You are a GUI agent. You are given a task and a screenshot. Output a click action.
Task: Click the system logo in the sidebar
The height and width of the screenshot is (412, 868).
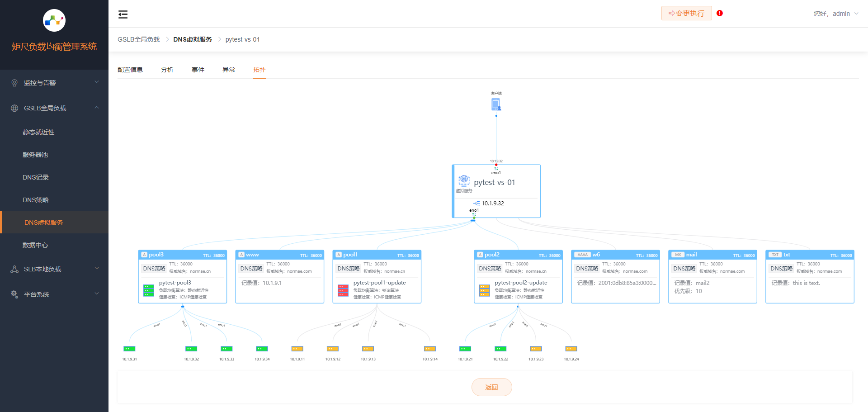[54, 20]
